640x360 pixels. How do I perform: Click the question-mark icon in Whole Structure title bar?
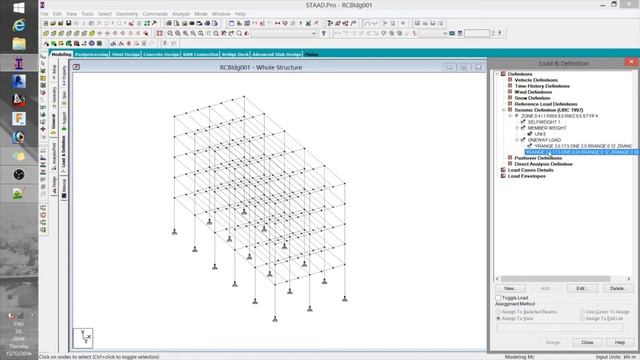click(x=76, y=67)
